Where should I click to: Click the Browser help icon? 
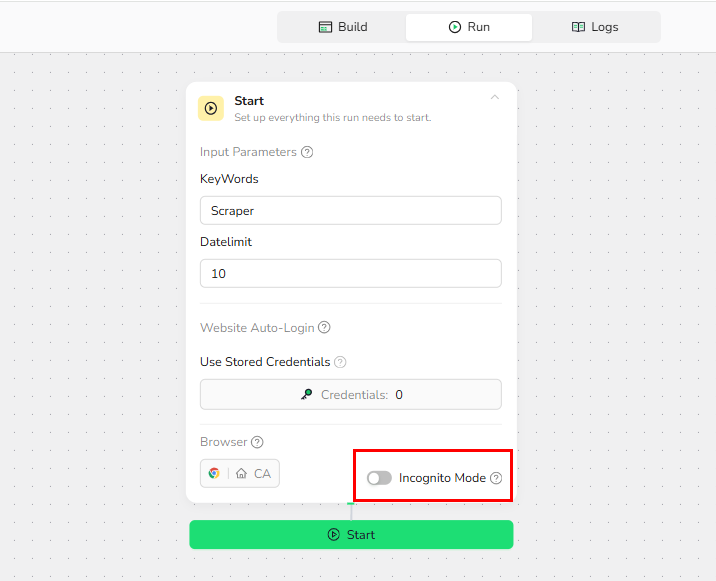(x=257, y=442)
